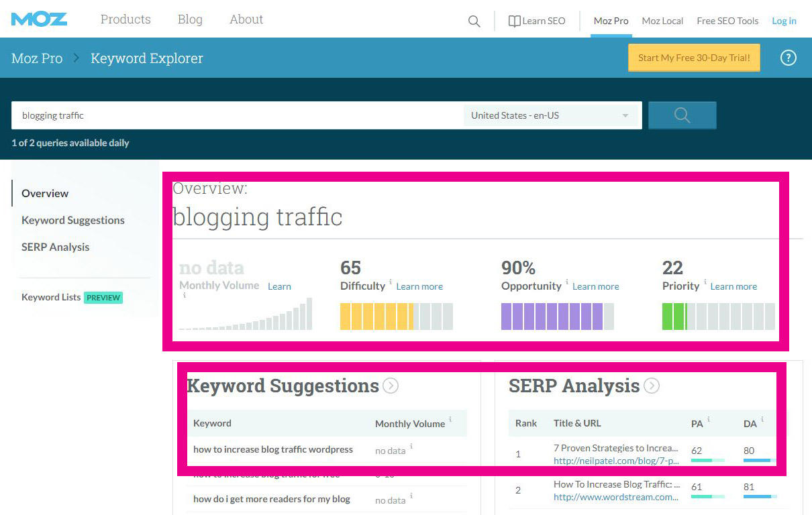Click the Difficulty score 65
Image resolution: width=812 pixels, height=515 pixels.
click(x=351, y=268)
